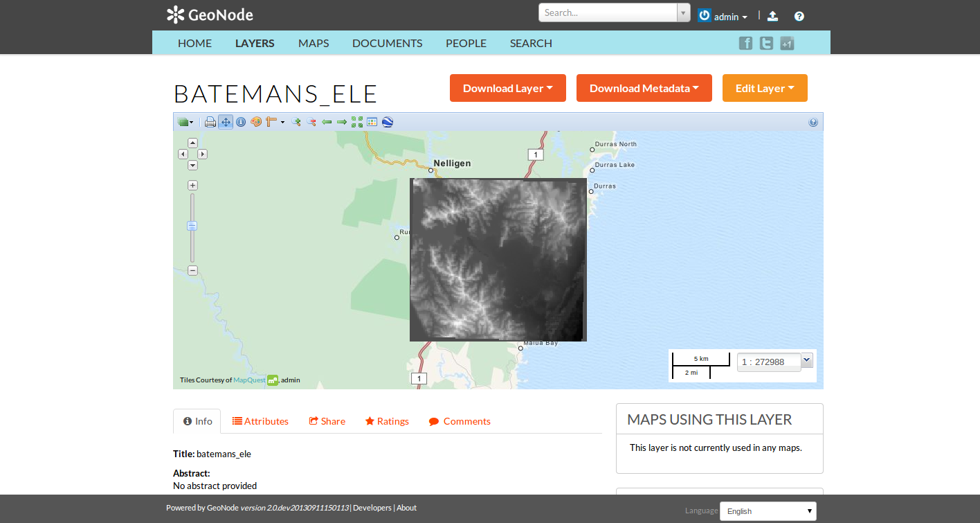The width and height of the screenshot is (980, 523).
Task: Click the admin power avatar icon
Action: click(x=705, y=15)
